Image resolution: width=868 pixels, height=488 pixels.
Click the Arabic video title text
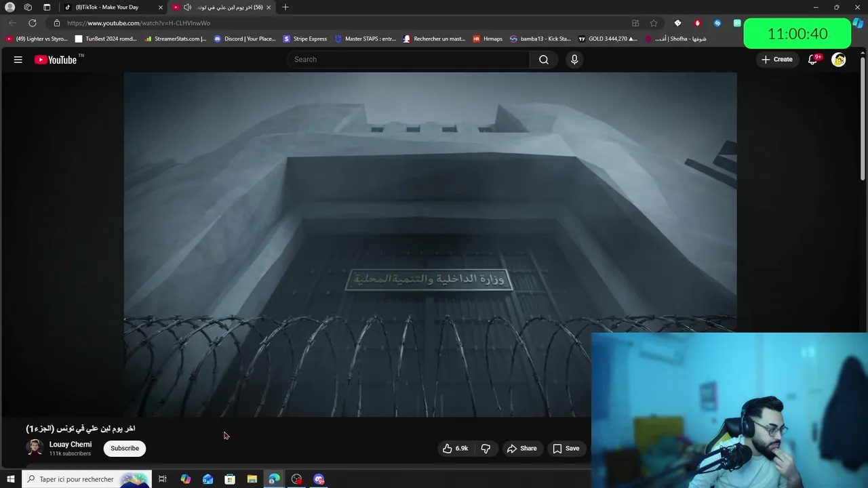[x=81, y=428]
